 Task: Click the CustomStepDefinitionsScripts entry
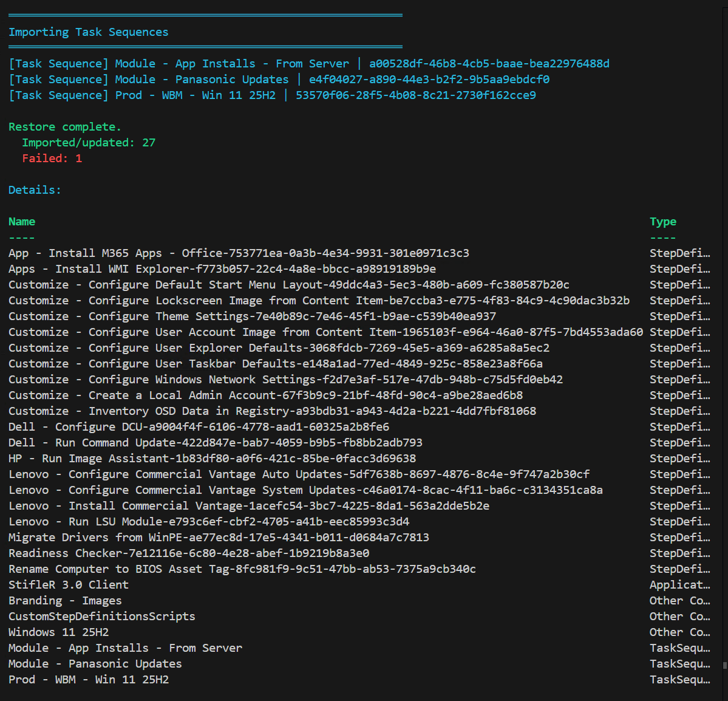pos(102,617)
